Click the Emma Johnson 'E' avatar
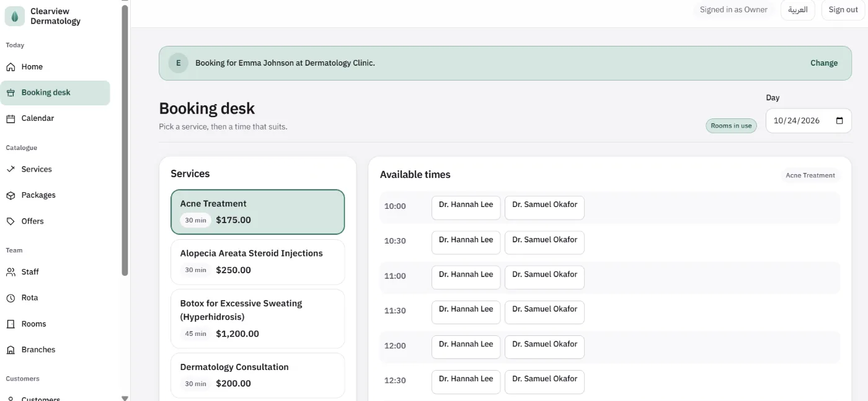The height and width of the screenshot is (401, 868). point(179,63)
